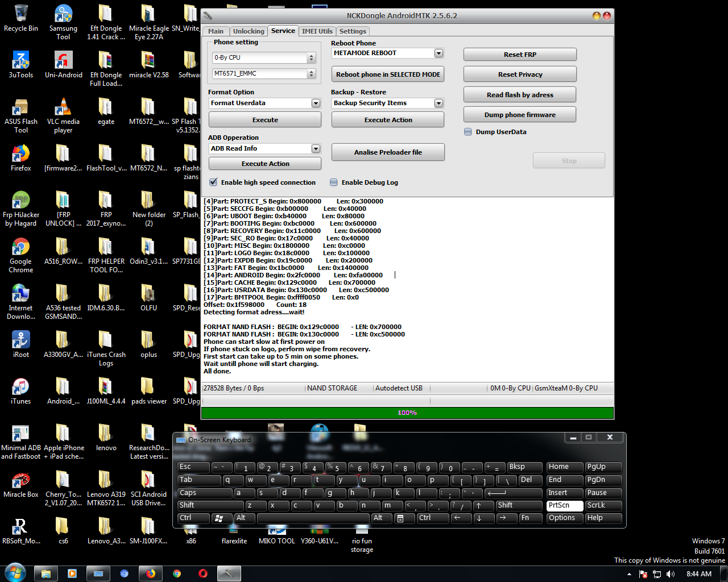This screenshot has width=728, height=582.
Task: Click Dump phone firmware button
Action: point(520,115)
